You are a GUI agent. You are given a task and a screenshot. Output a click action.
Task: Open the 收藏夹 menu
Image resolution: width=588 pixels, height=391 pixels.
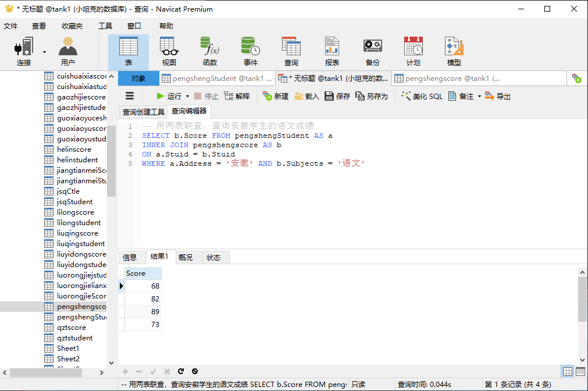(72, 26)
